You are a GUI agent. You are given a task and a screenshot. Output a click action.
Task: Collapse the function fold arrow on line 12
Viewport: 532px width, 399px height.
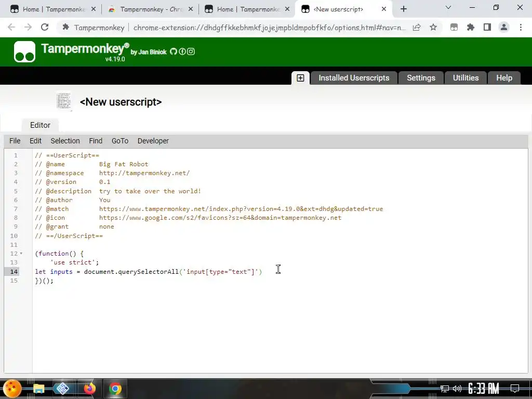point(21,254)
